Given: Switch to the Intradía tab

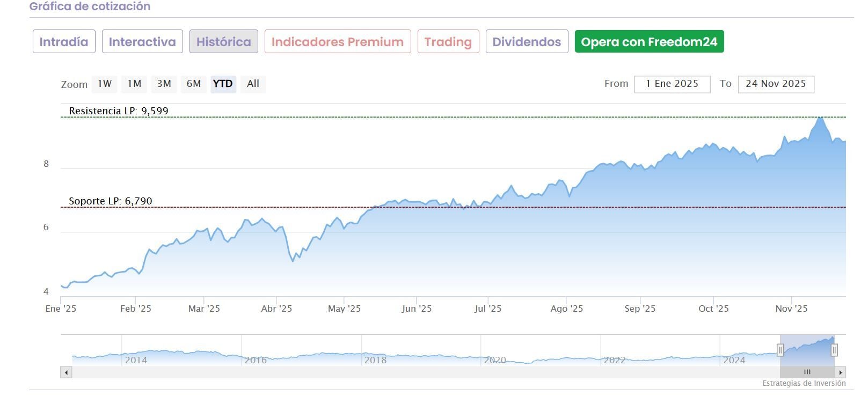Looking at the screenshot, I should [x=64, y=42].
